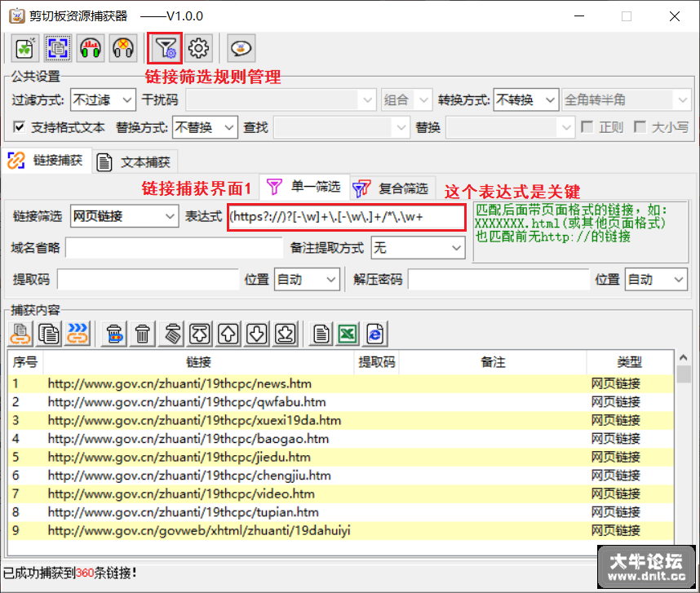
Task: Open the 干扰码 combo box
Action: (281, 100)
